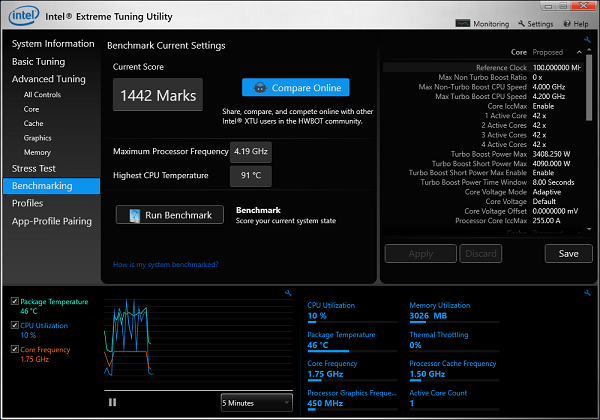Click the Processor Core IccMax row

483,221
